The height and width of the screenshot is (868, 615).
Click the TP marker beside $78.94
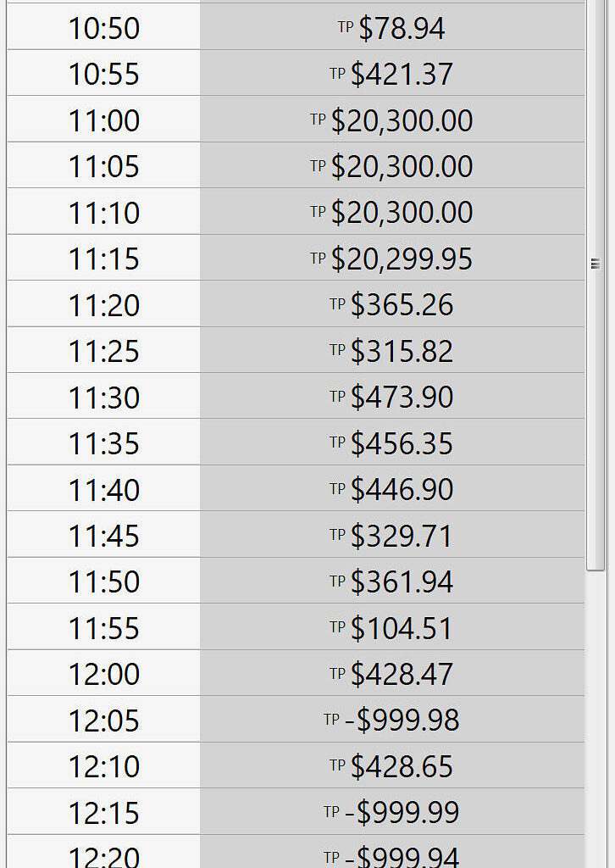click(x=346, y=27)
